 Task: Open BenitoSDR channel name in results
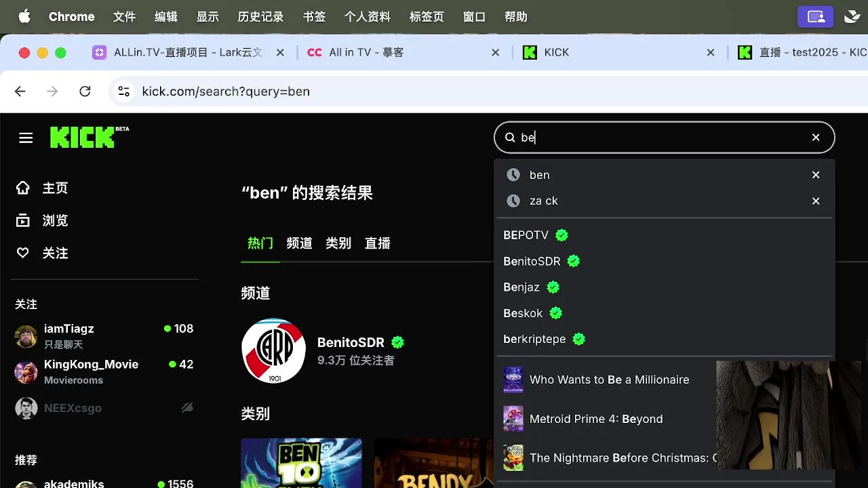pyautogui.click(x=351, y=343)
